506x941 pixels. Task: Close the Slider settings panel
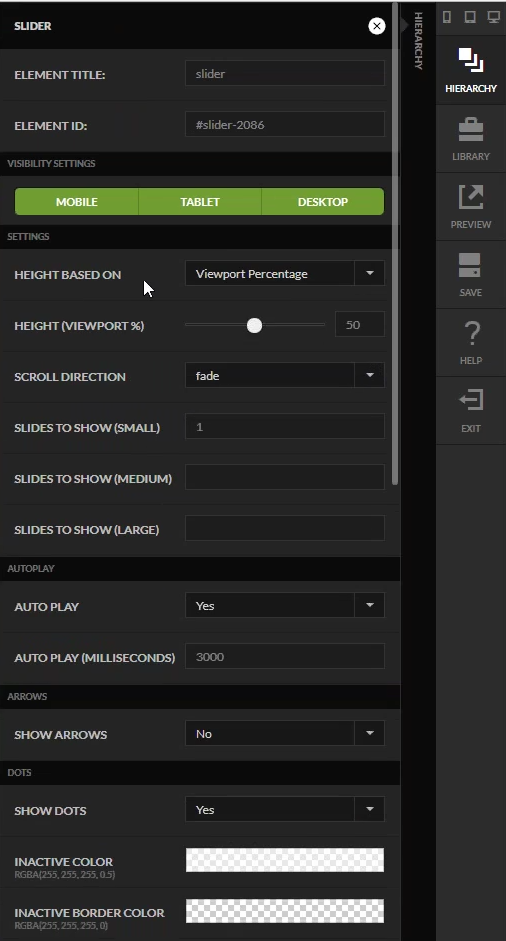(376, 26)
